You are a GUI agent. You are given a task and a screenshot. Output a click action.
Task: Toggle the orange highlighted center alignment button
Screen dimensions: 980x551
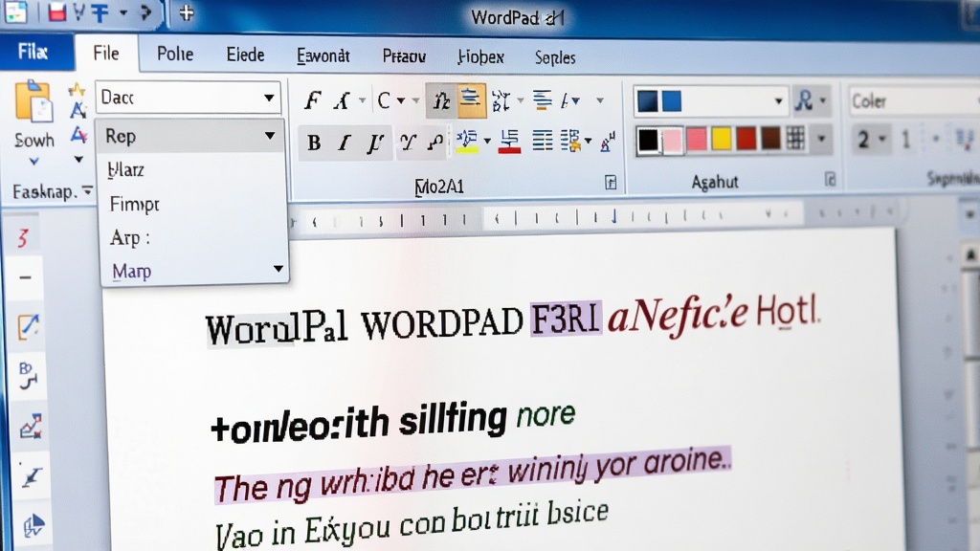(471, 99)
